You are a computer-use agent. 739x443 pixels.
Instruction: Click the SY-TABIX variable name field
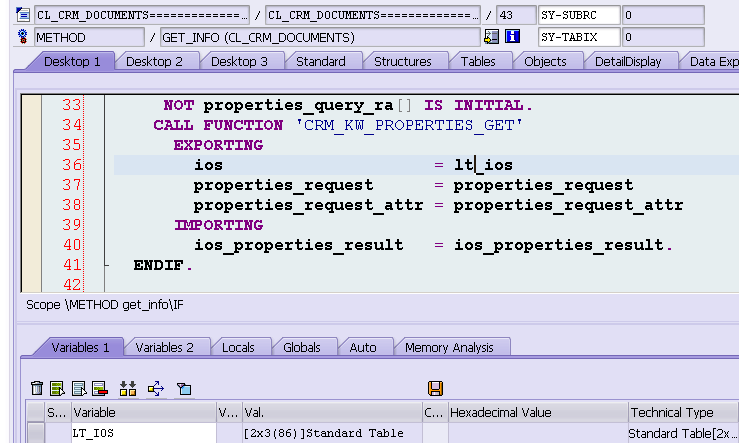579,37
